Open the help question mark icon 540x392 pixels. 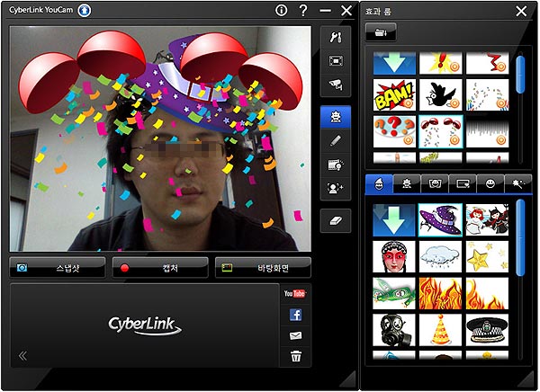(303, 10)
